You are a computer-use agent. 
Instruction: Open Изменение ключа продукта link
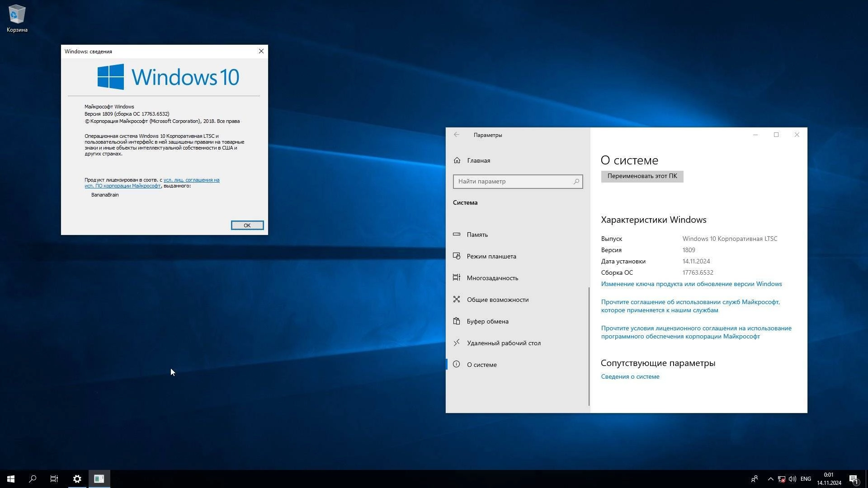tap(691, 284)
